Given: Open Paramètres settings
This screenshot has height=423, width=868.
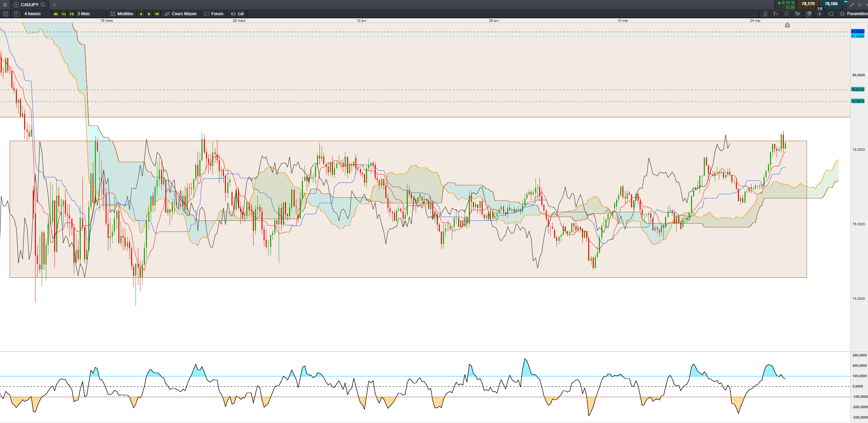Looking at the screenshot, I should [855, 14].
